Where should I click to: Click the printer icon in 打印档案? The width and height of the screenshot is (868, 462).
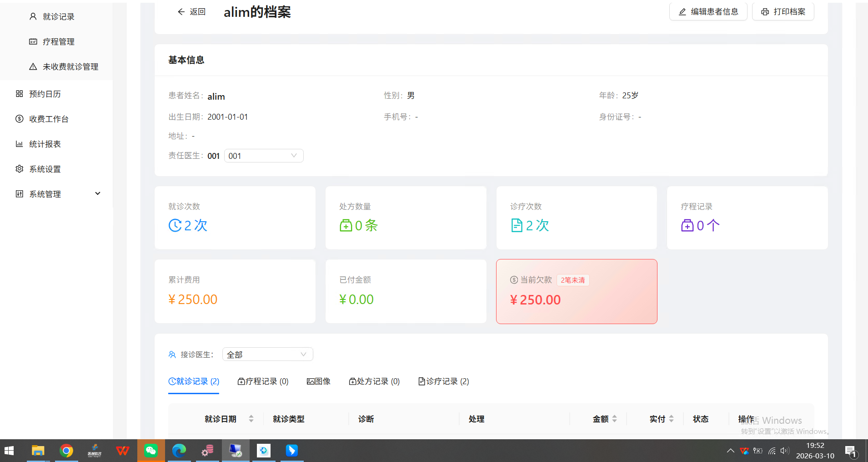point(765,12)
